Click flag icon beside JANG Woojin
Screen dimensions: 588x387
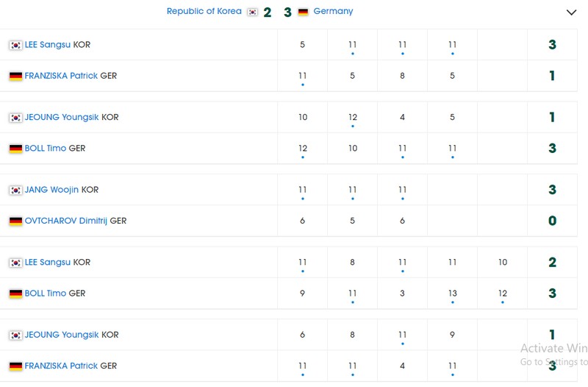[x=15, y=191]
